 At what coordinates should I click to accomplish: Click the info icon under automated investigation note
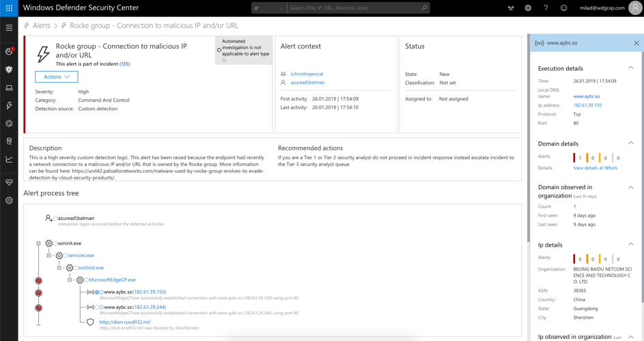224,60
